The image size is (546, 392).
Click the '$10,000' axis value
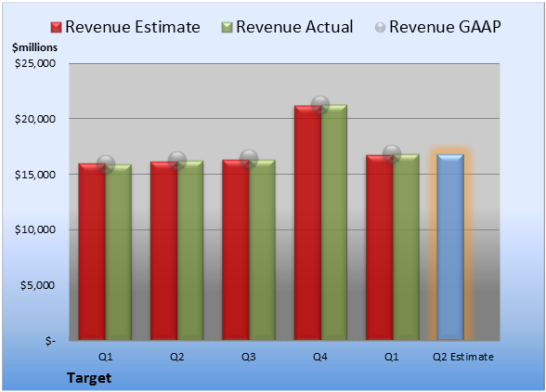(35, 229)
